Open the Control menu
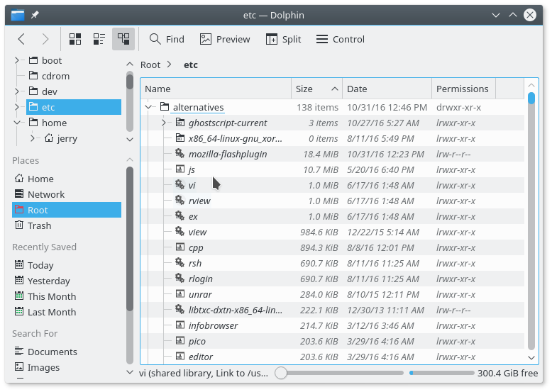This screenshot has width=552, height=392. pyautogui.click(x=340, y=39)
